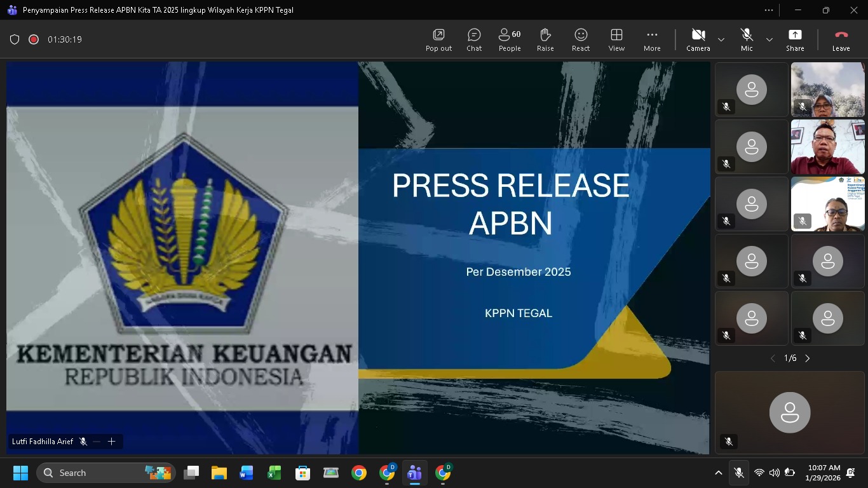Click the recording indicator
868x488 pixels.
(34, 39)
